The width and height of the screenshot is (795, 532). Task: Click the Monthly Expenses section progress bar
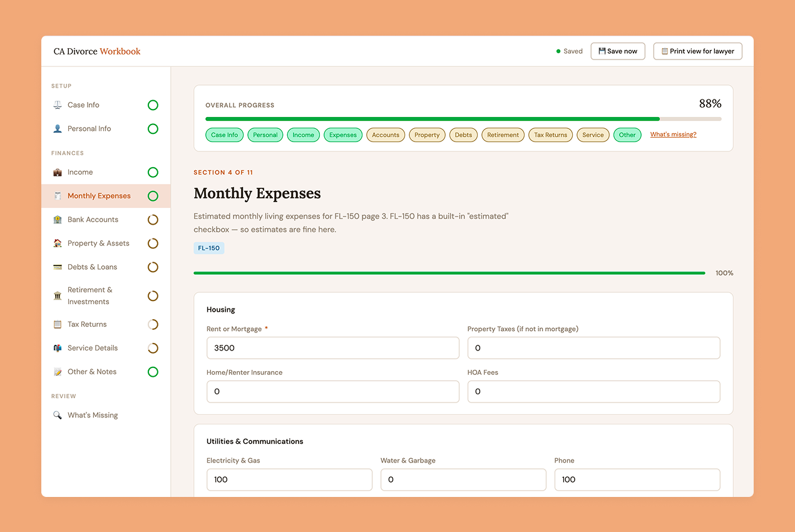click(x=449, y=273)
